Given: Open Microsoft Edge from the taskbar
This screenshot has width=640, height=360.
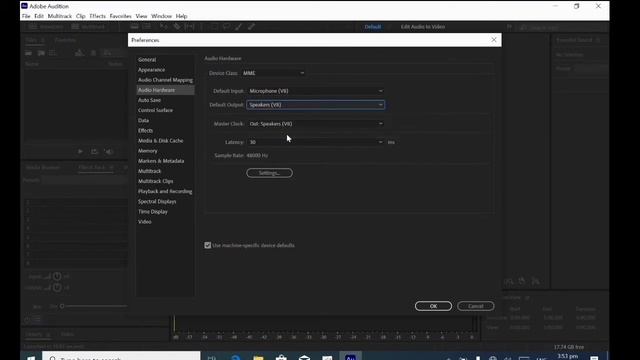Looking at the screenshot, I should [x=236, y=358].
